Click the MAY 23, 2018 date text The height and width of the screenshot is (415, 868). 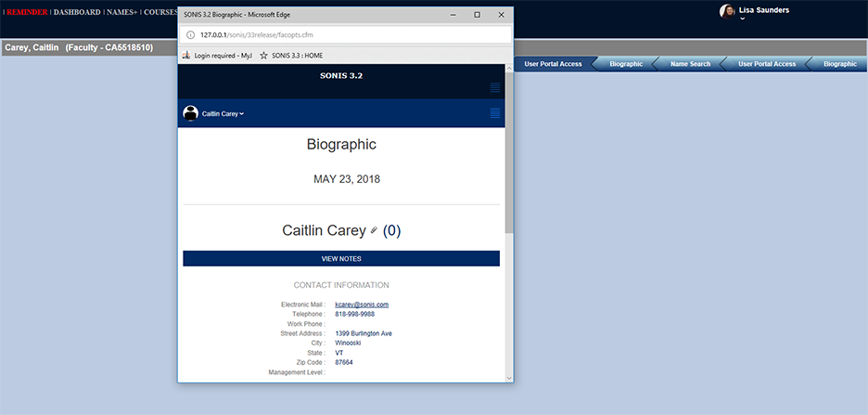tap(347, 179)
